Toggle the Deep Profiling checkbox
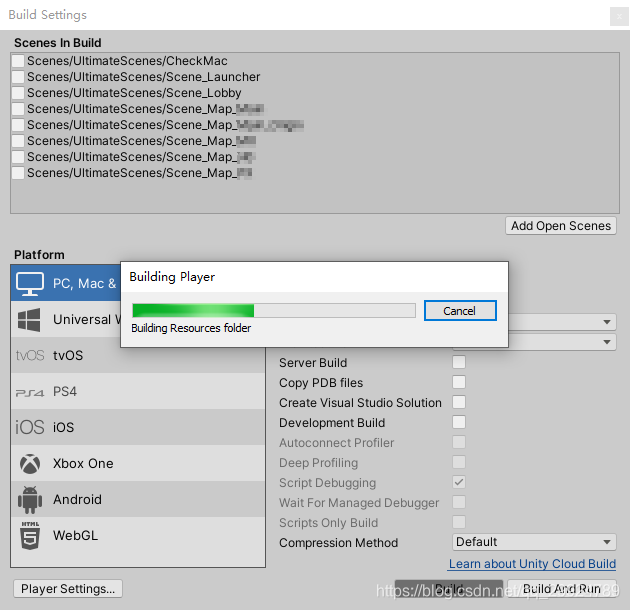The height and width of the screenshot is (610, 630). (x=459, y=462)
